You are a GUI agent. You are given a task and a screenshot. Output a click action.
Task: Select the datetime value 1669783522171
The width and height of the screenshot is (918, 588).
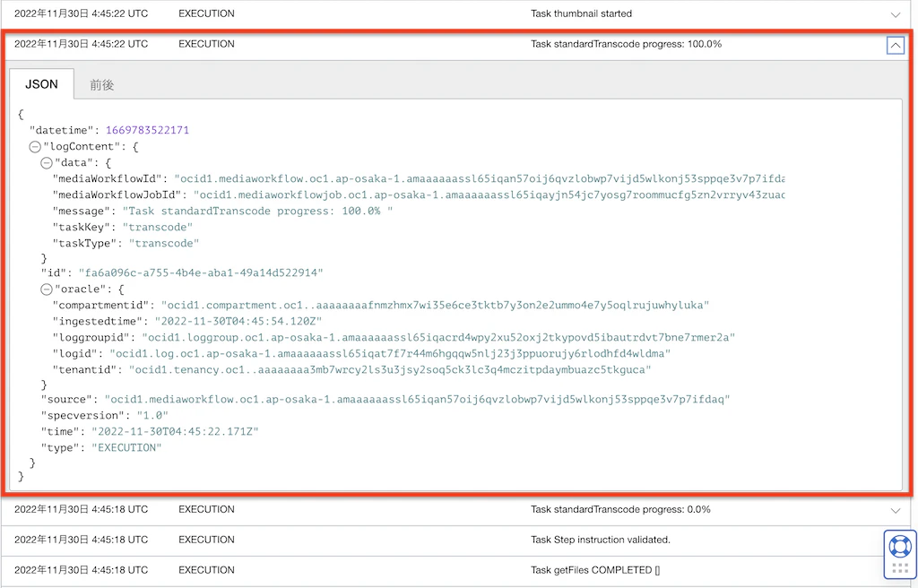[148, 131]
